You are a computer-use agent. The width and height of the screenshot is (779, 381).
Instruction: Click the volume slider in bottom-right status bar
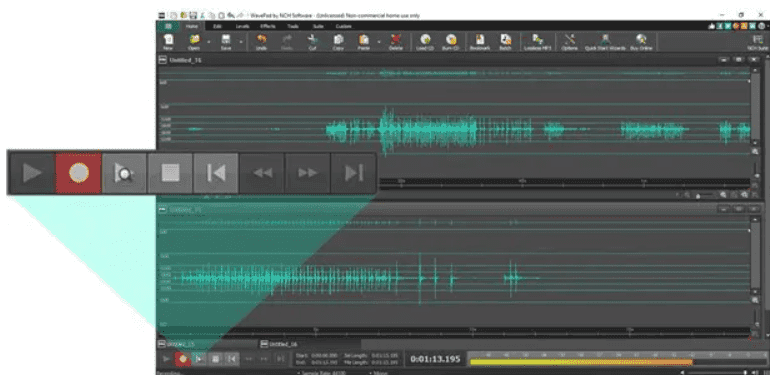tap(715, 372)
